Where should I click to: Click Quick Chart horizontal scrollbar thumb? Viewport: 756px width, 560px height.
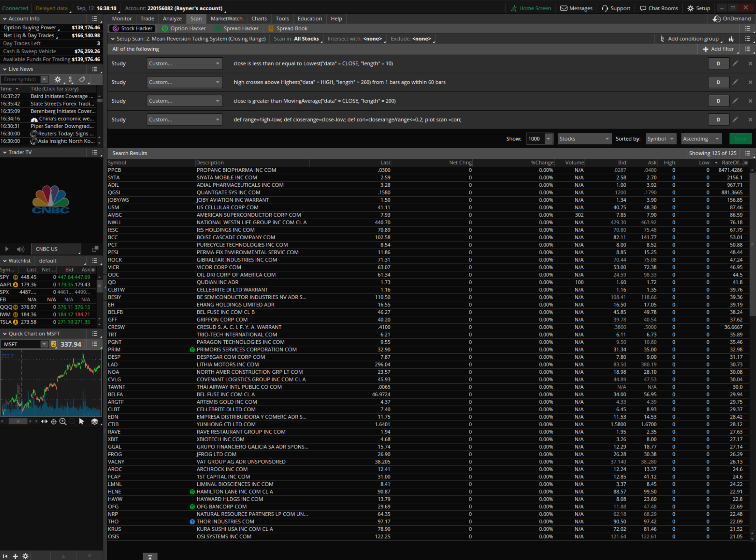point(18,421)
